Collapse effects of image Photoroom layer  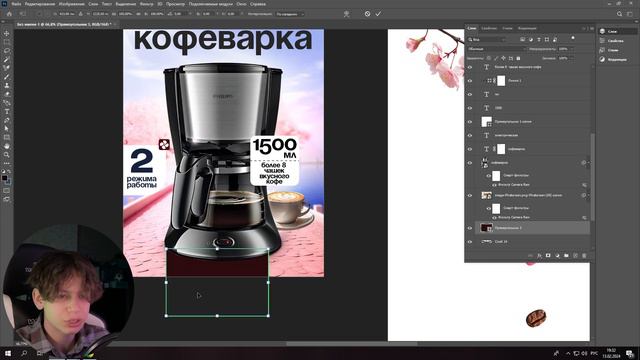588,196
